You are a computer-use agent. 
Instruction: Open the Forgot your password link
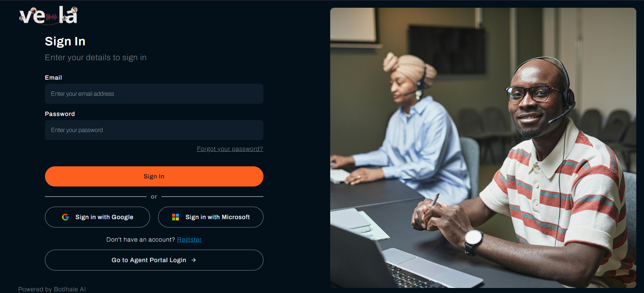(230, 149)
